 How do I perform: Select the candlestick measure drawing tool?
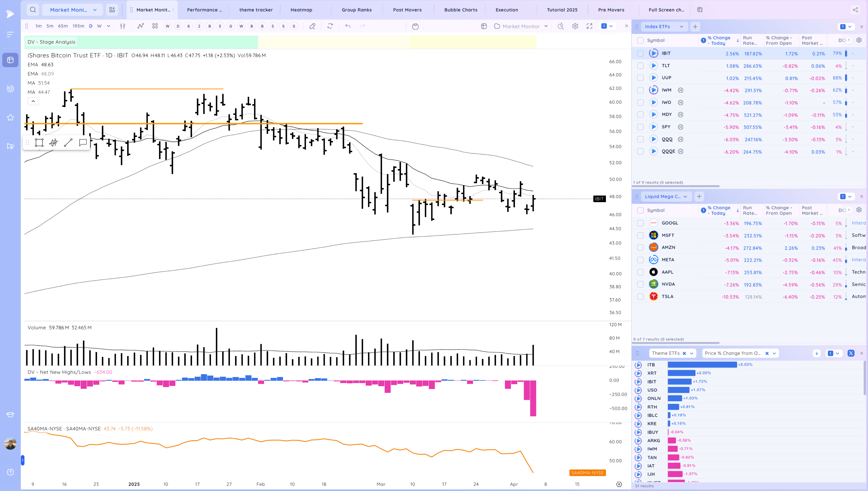coord(54,143)
